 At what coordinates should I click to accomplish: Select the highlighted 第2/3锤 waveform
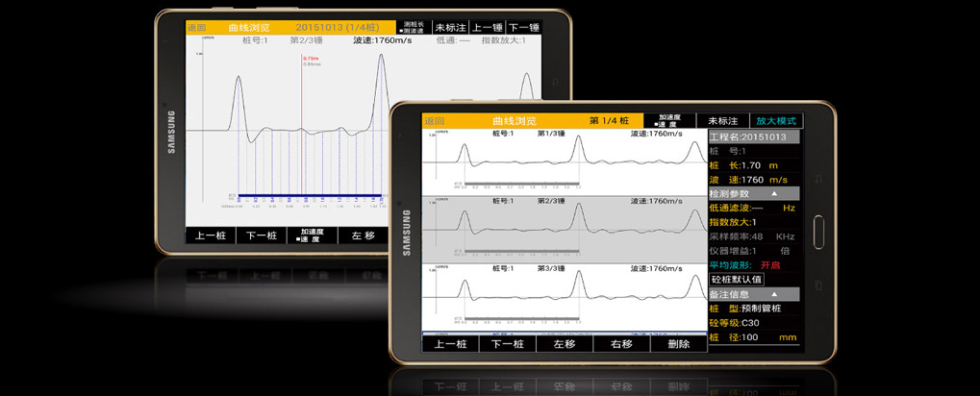click(565, 229)
